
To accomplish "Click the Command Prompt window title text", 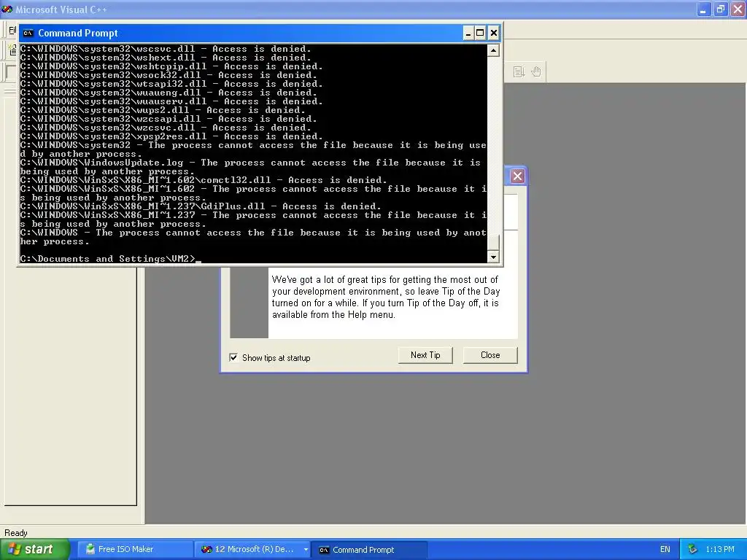I will 77,33.
